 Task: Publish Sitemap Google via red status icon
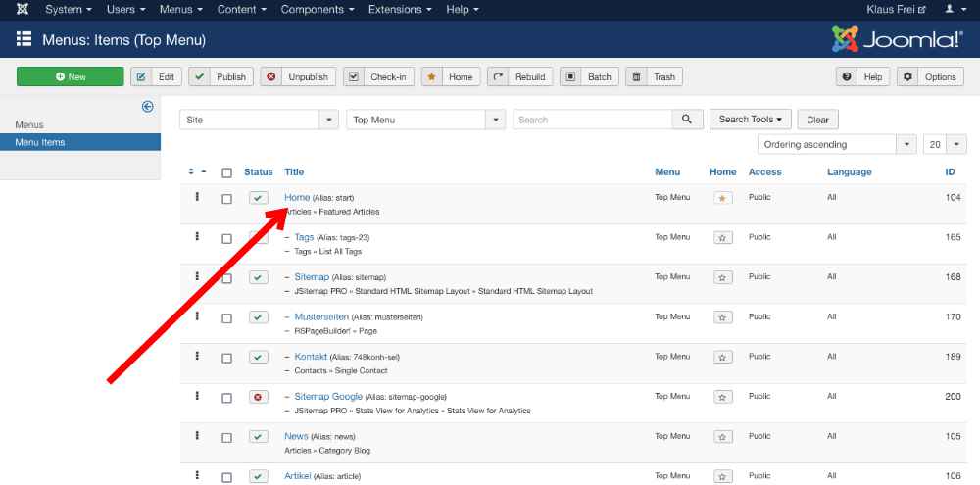[x=258, y=397]
